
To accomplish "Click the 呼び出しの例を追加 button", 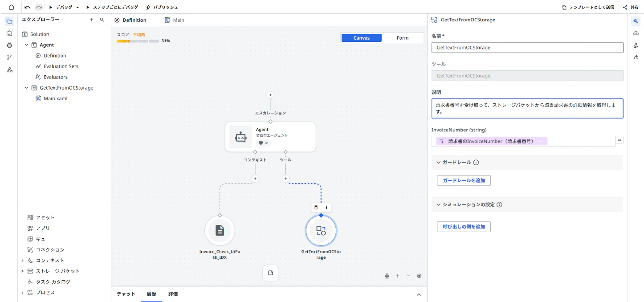I will pyautogui.click(x=464, y=227).
